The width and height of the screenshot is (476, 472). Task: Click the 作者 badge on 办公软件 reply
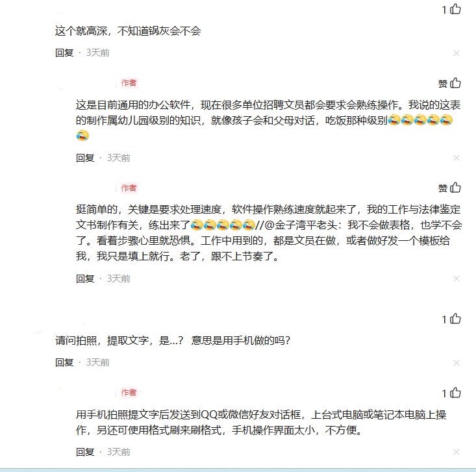[129, 83]
